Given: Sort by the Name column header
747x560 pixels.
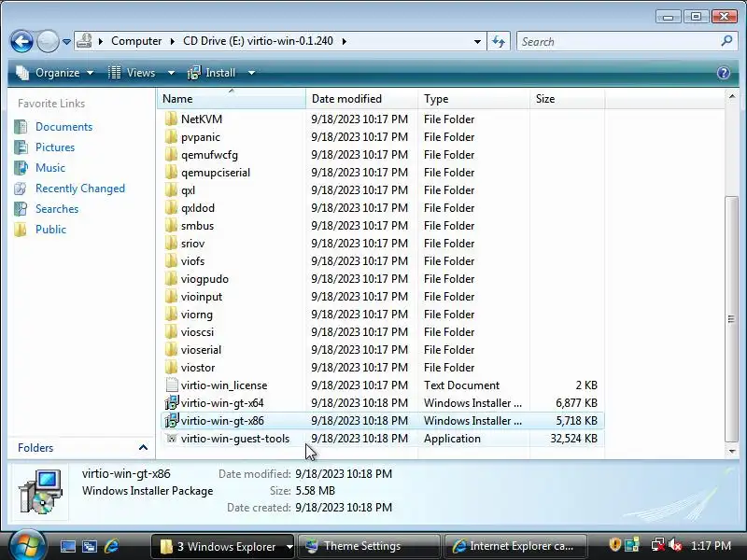Looking at the screenshot, I should tap(232, 99).
